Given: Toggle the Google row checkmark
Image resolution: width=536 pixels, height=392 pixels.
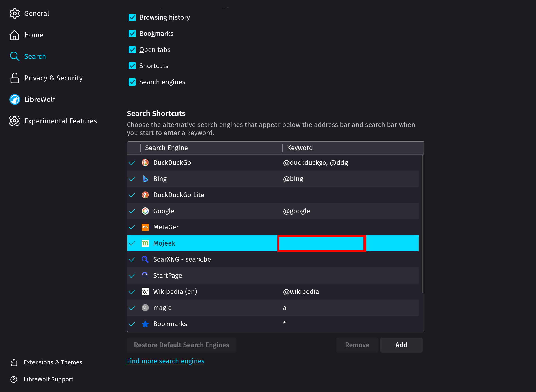Looking at the screenshot, I should [x=132, y=211].
